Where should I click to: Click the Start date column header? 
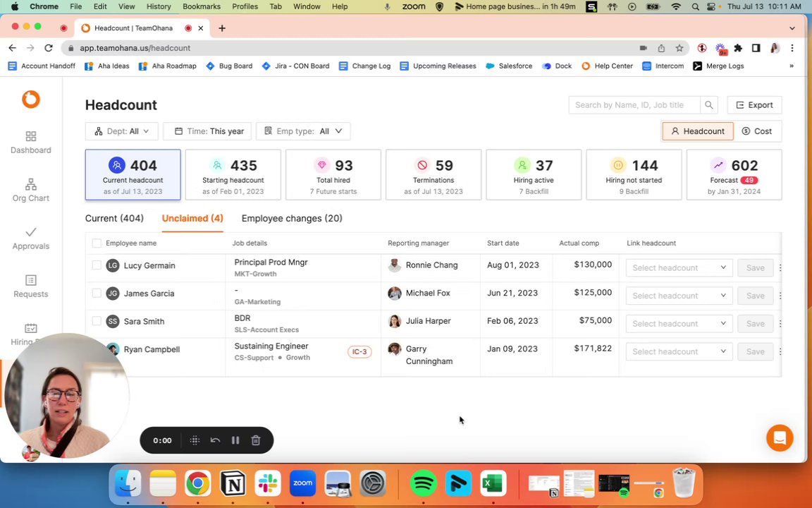503,243
